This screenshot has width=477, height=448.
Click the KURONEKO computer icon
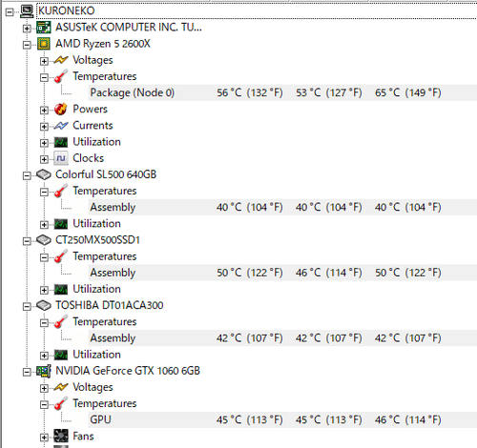27,10
